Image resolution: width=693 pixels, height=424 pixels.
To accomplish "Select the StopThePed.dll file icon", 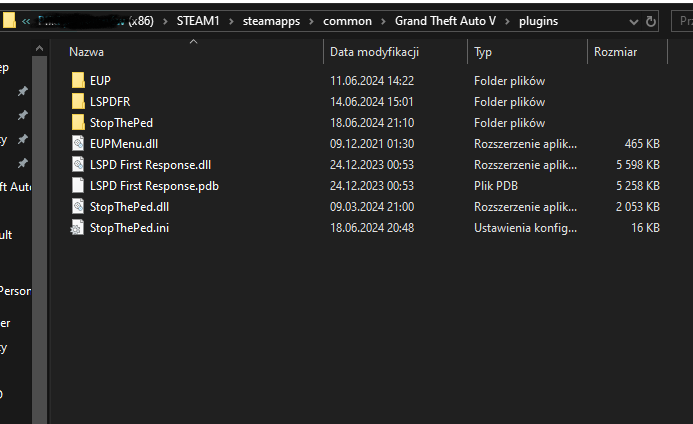I will pos(79,206).
